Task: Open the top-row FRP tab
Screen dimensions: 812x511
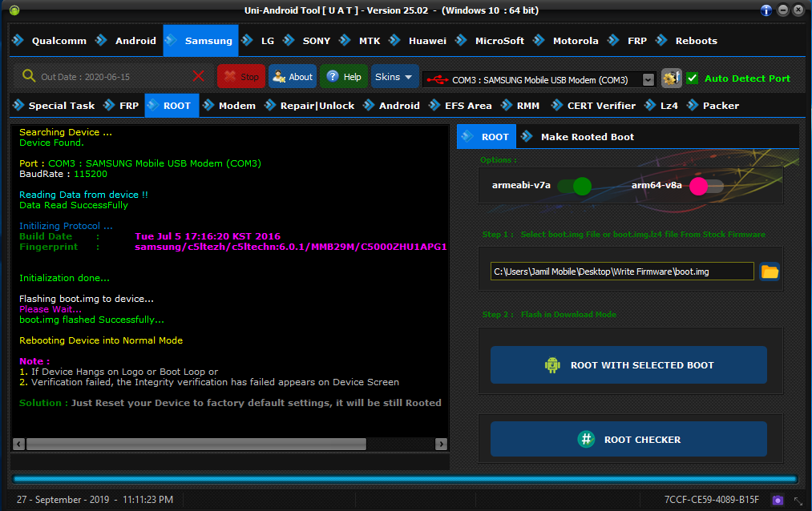Action: pos(628,40)
